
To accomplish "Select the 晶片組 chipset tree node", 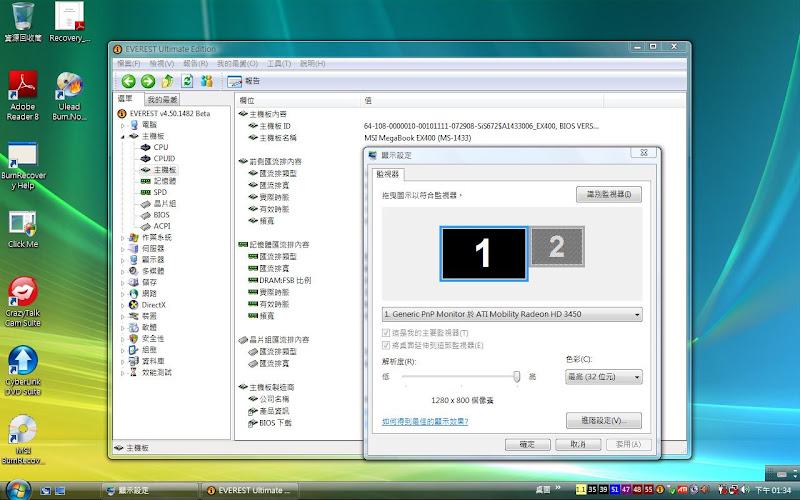I will pos(158,203).
